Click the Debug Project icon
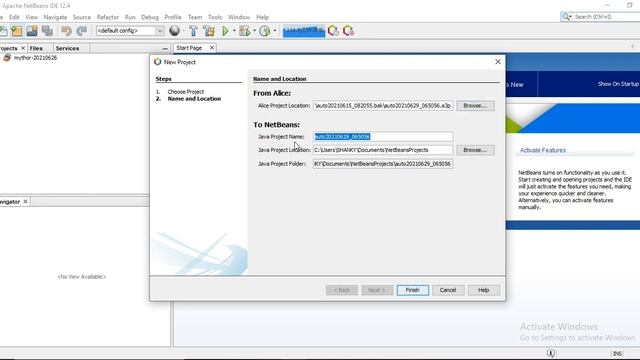The width and height of the screenshot is (640, 360). (x=244, y=31)
